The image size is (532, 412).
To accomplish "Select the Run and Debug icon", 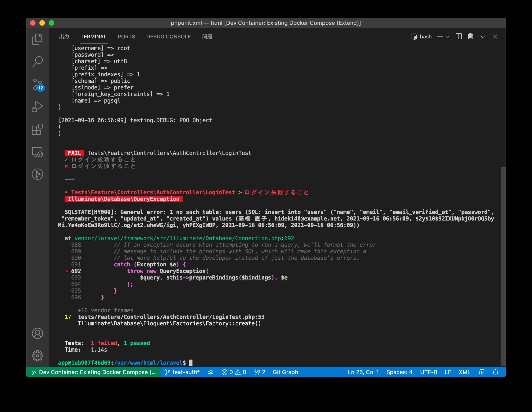I will pos(38,107).
